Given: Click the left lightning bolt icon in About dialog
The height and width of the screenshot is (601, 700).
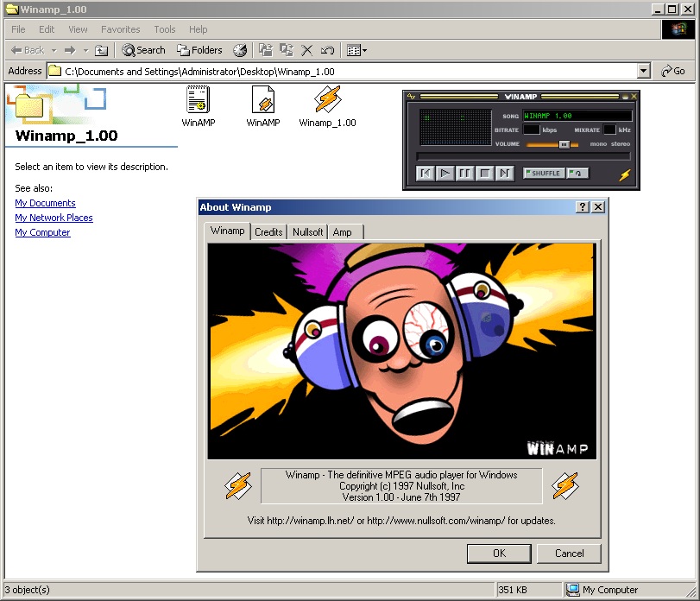Looking at the screenshot, I should pyautogui.click(x=238, y=486).
